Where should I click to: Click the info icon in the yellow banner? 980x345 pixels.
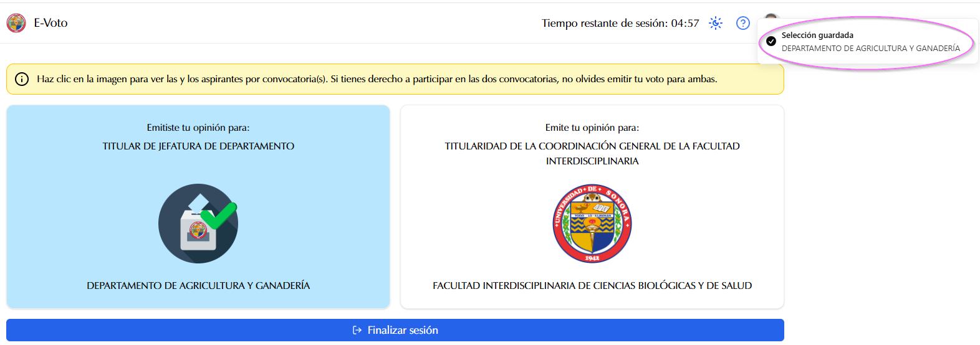point(22,79)
